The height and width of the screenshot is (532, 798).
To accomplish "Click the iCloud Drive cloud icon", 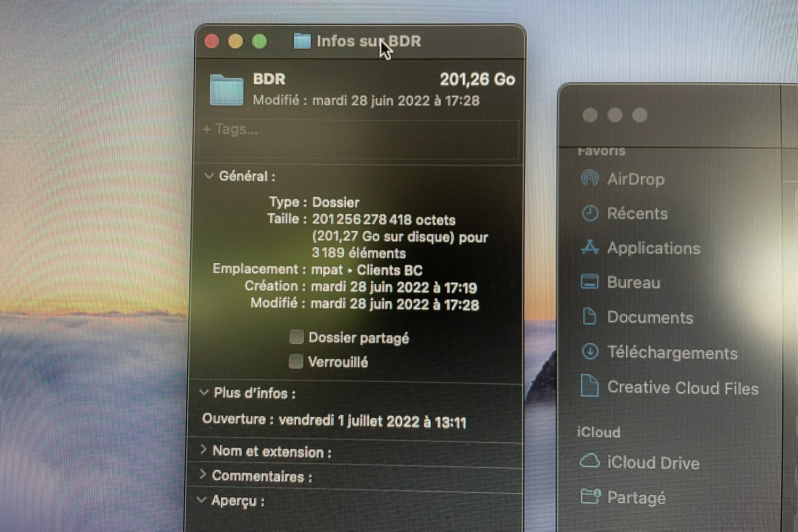I will 589,461.
